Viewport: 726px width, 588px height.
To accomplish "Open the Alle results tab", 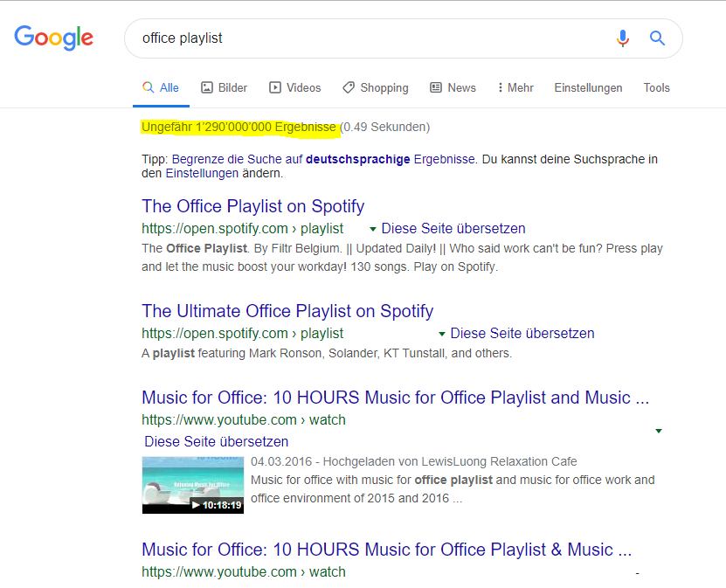I will click(162, 87).
